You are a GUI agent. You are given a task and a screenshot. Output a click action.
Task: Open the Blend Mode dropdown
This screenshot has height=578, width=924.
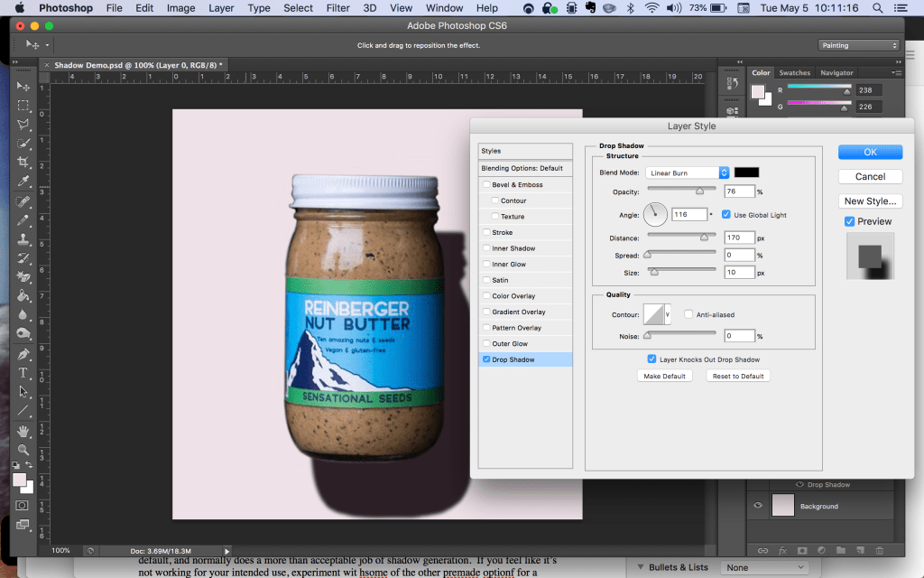pos(685,172)
